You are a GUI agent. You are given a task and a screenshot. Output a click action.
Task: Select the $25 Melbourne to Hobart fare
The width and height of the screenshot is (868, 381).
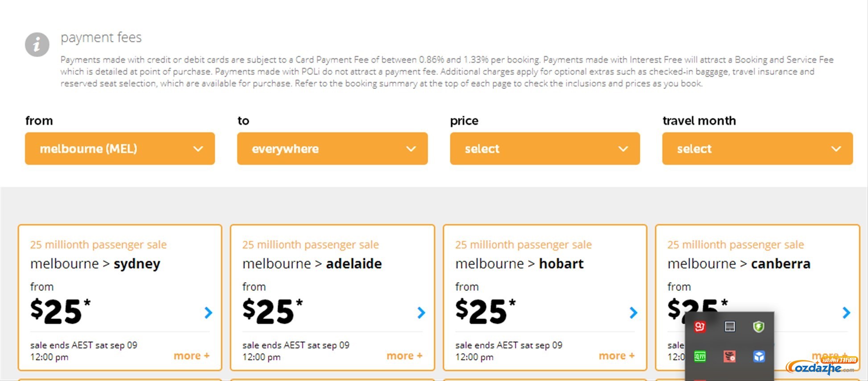point(485,311)
